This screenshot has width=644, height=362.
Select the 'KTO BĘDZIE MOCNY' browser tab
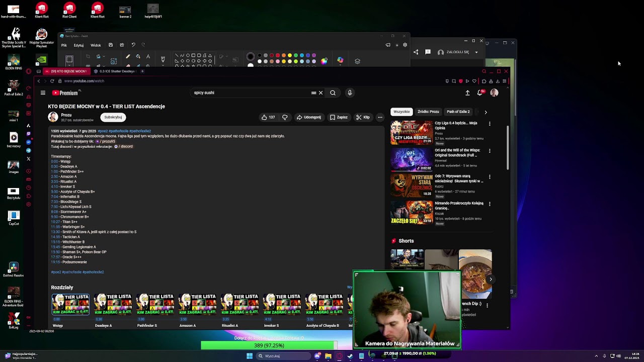[66, 71]
